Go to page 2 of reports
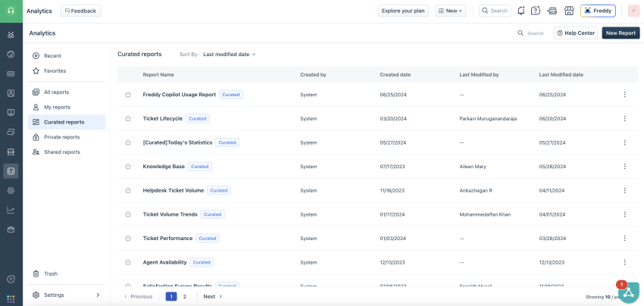 [x=185, y=296]
